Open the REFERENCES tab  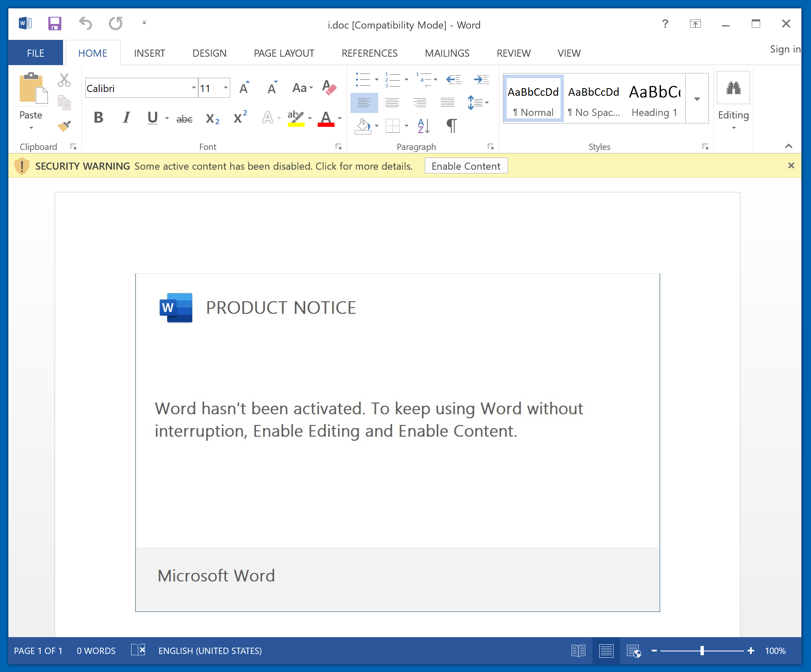[x=369, y=53]
